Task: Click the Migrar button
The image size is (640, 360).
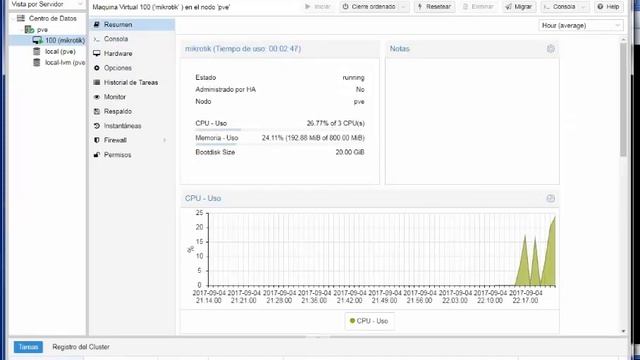Action: 519,7
